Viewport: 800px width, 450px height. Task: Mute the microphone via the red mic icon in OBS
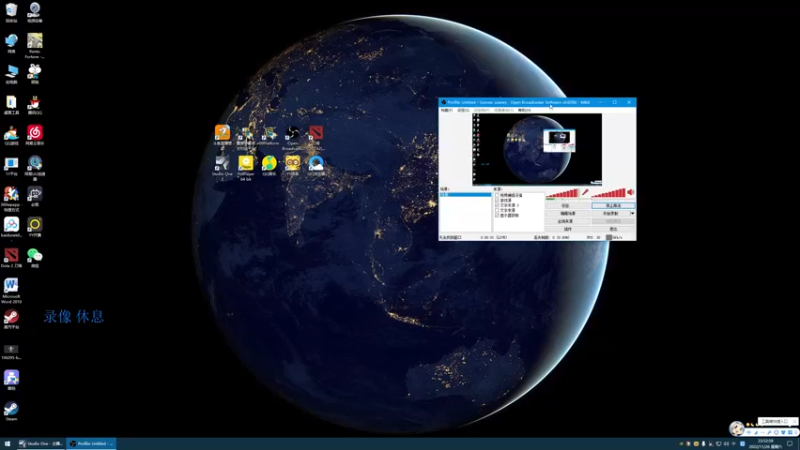pyautogui.click(x=585, y=192)
